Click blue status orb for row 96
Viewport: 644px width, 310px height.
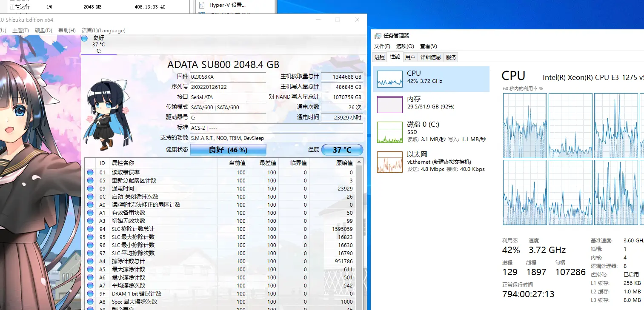tap(90, 245)
